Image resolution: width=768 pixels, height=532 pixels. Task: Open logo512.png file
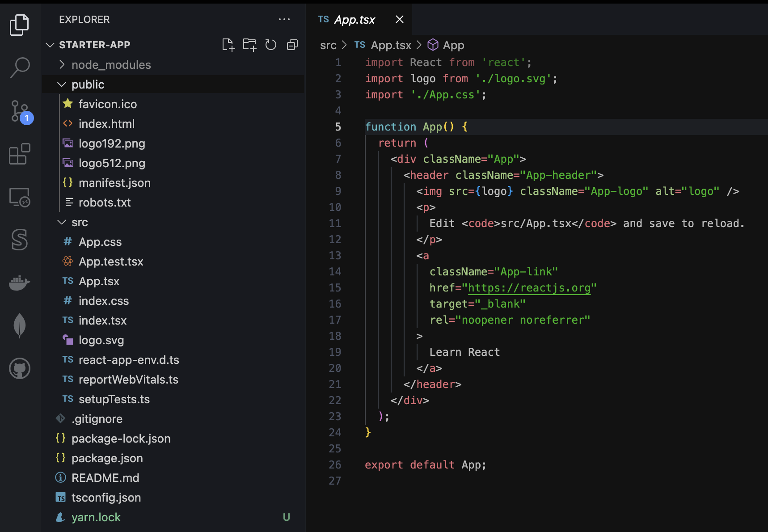173,163
